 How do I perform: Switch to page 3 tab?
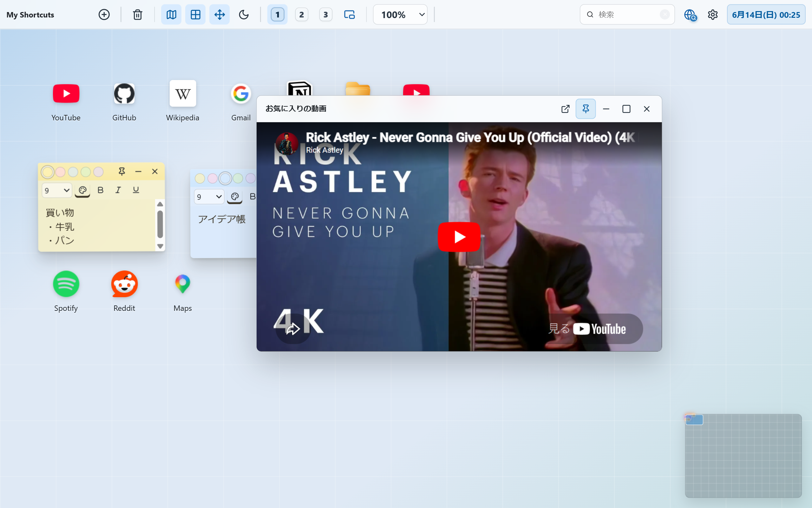pos(325,15)
